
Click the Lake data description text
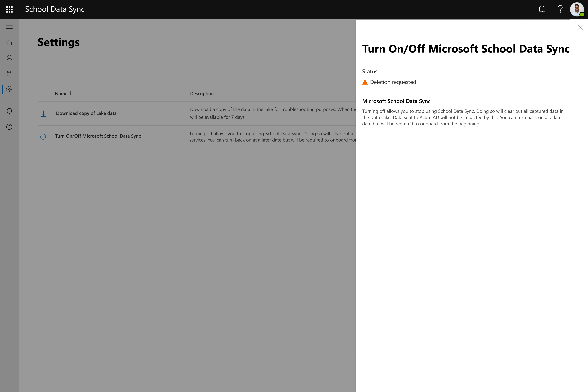point(273,113)
